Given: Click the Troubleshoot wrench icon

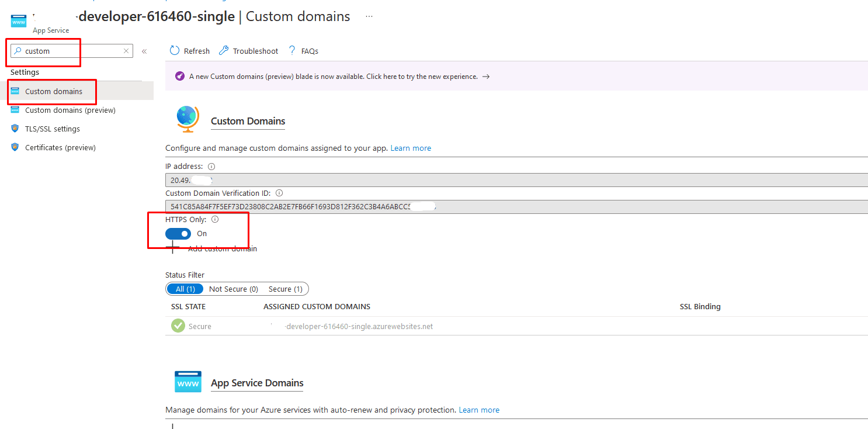Looking at the screenshot, I should (x=224, y=51).
